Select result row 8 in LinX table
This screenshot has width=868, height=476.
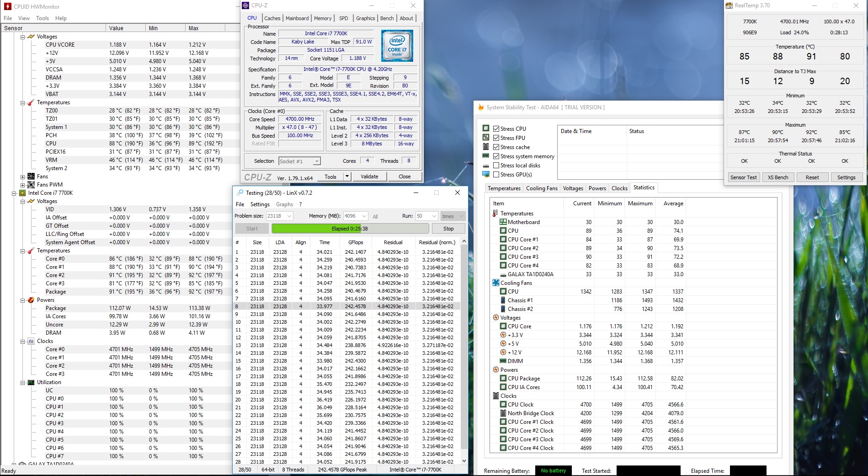(346, 306)
